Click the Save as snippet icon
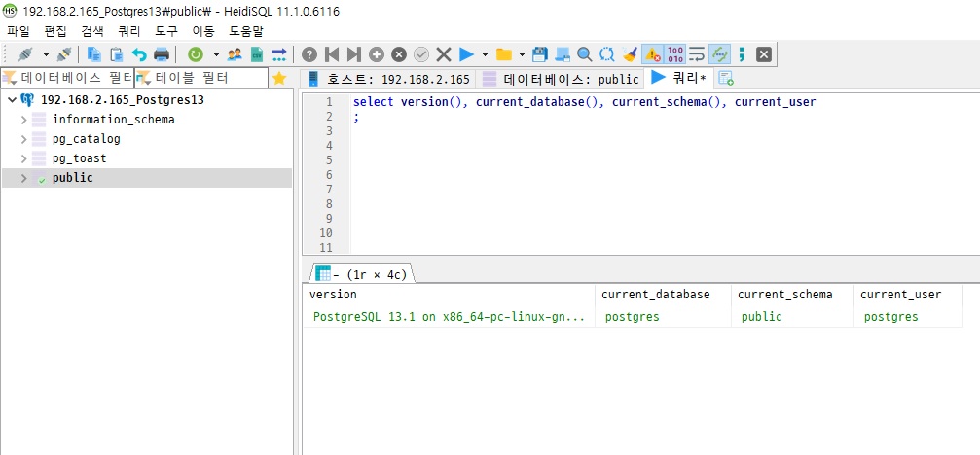Viewport: 980px width, 455px height. (x=562, y=54)
